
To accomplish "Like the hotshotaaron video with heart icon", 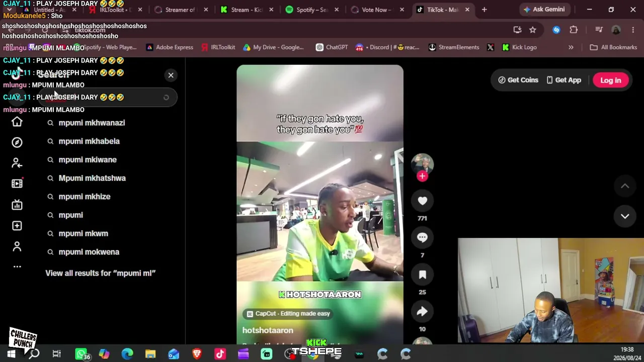I will 422,201.
